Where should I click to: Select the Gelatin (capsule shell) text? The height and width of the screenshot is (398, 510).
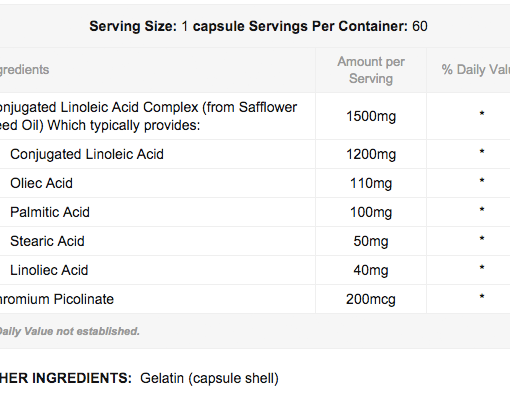[x=209, y=378]
